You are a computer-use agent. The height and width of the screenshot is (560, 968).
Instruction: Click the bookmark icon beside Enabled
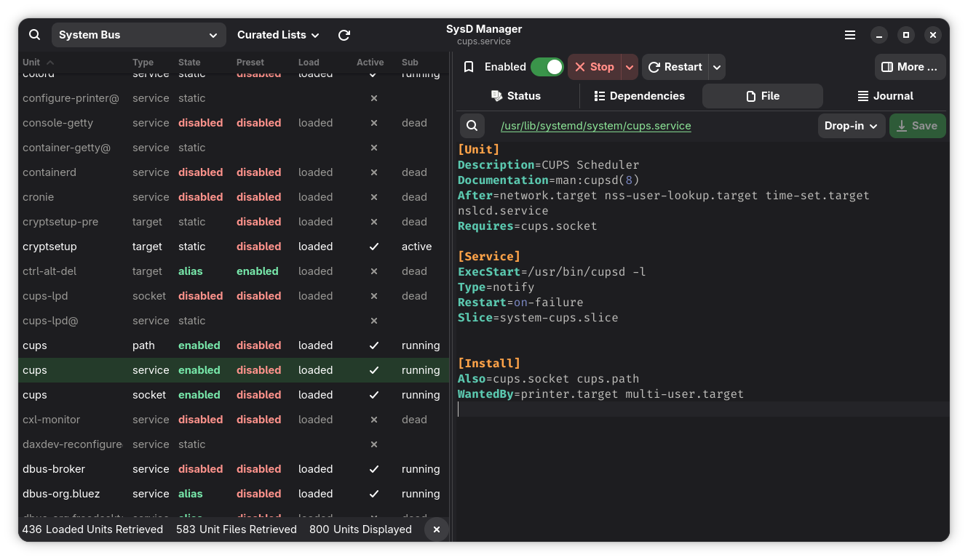pos(469,67)
